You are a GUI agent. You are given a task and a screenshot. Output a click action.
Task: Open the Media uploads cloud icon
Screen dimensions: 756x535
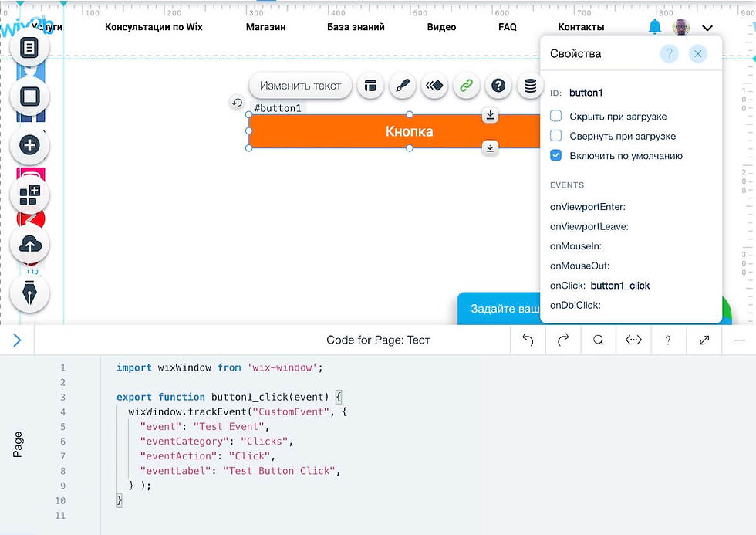click(x=29, y=245)
